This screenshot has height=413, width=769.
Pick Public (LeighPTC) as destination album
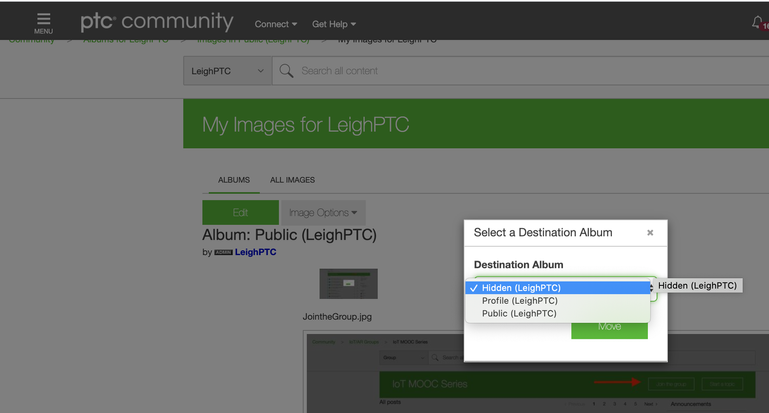point(518,313)
